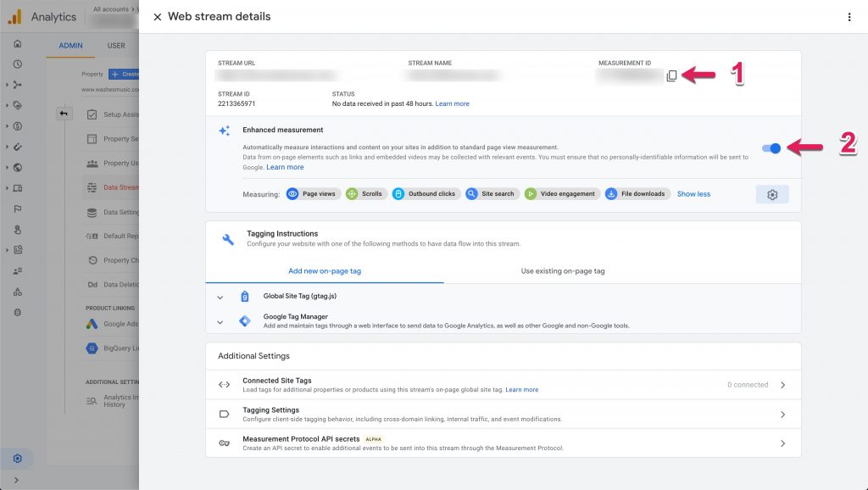Click Learn more next to status

click(x=452, y=104)
